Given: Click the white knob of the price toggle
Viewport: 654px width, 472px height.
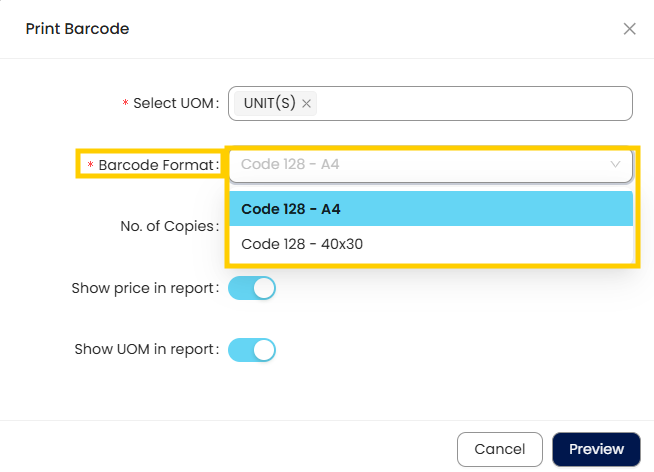Looking at the screenshot, I should (x=264, y=288).
